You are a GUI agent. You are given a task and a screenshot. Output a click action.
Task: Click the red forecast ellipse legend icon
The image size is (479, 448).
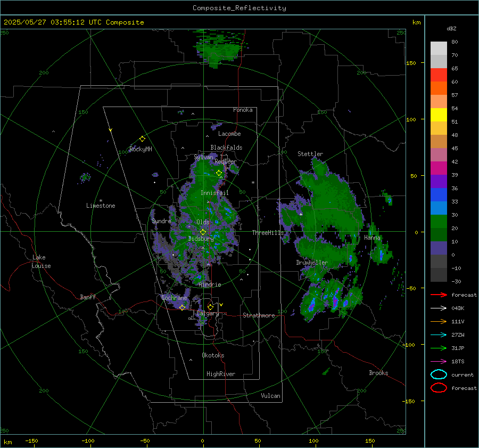coord(439,388)
